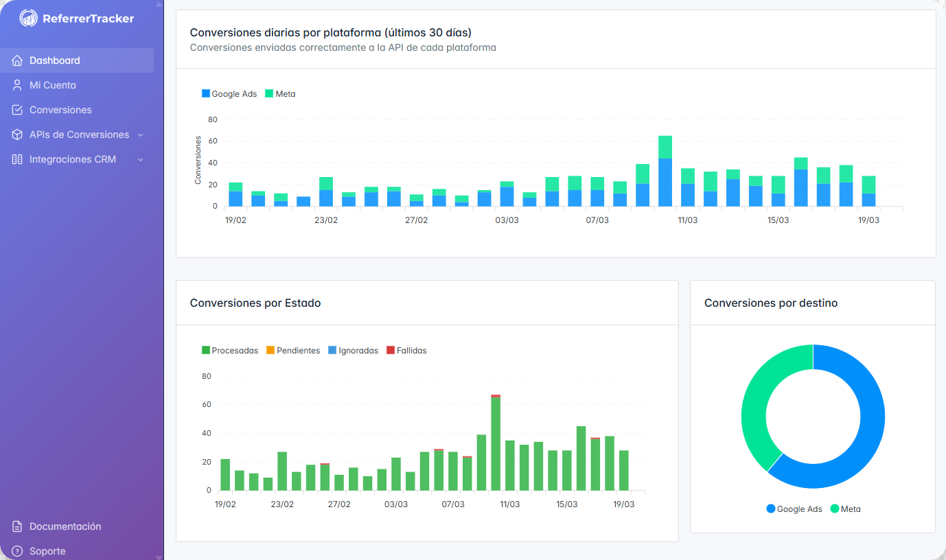The image size is (946, 560).
Task: Toggle Google Ads series in the daily chart legend
Action: click(229, 93)
